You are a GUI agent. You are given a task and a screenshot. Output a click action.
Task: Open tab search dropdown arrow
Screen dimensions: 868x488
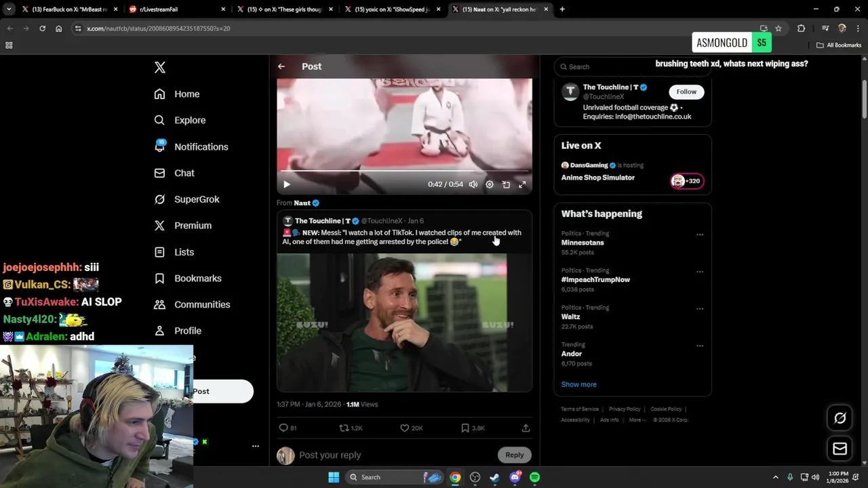[9, 9]
